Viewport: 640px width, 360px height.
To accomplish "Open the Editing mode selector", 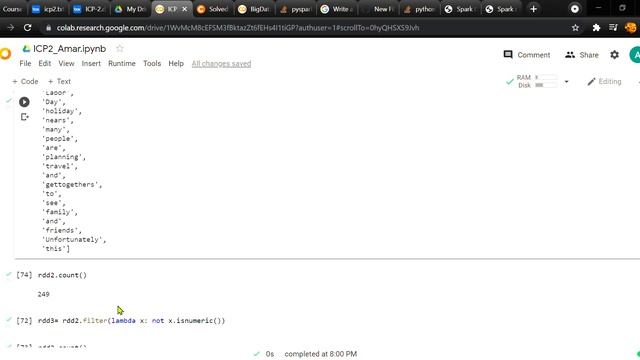I will coord(604,82).
